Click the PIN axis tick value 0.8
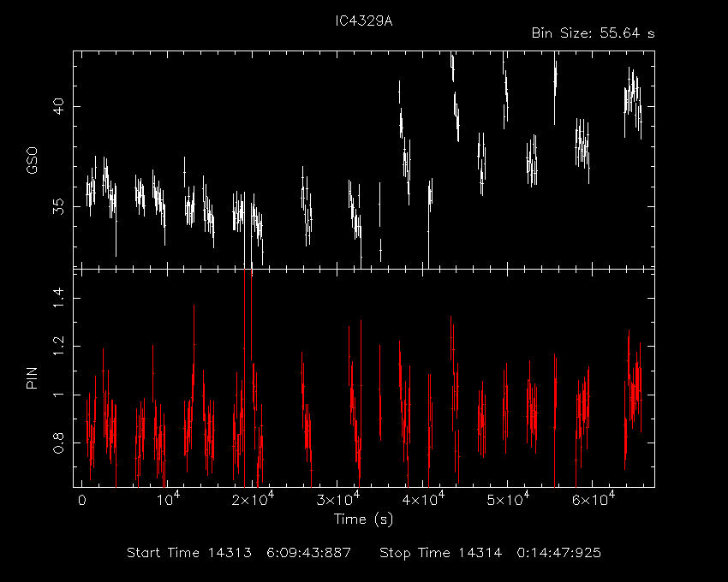Screen dimensions: 728x582 [x=58, y=443]
